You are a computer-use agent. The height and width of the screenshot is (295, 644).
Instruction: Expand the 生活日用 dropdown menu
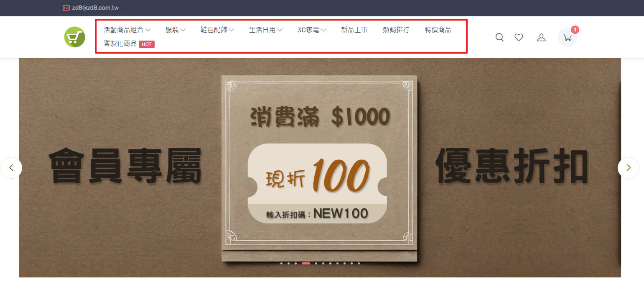pos(266,30)
